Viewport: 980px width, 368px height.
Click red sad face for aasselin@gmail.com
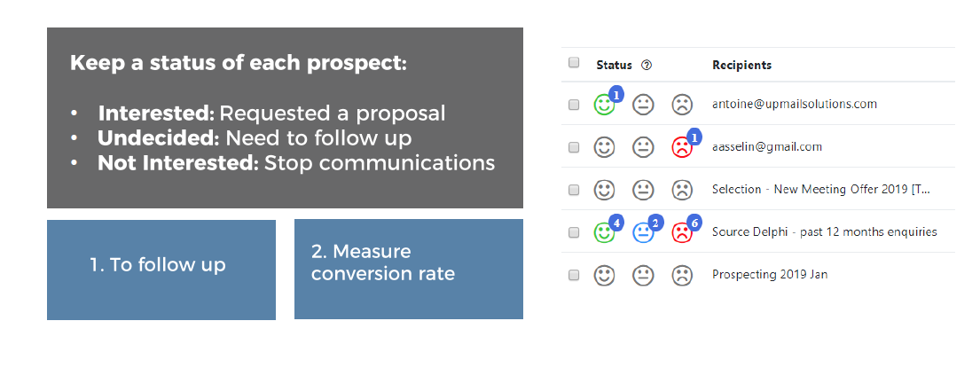click(682, 147)
